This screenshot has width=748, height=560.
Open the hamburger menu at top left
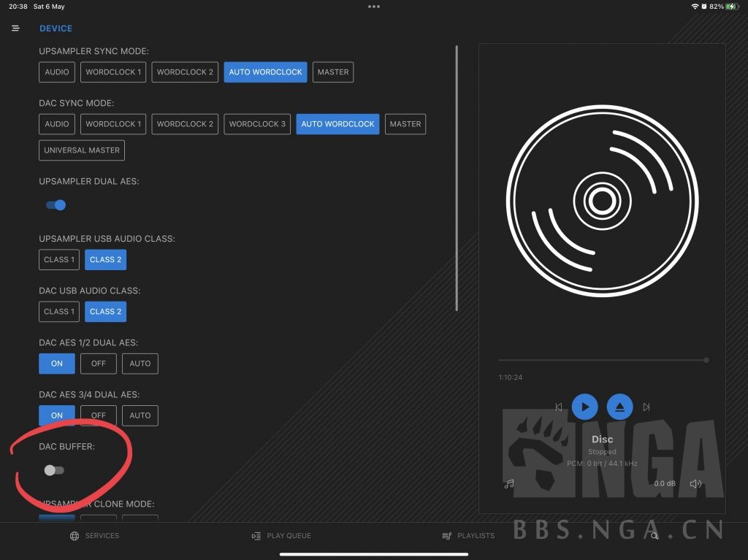15,28
